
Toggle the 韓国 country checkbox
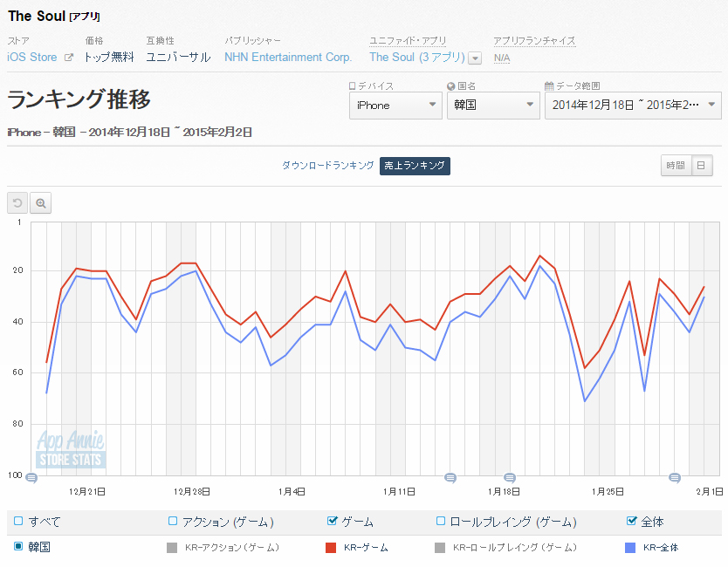18,546
